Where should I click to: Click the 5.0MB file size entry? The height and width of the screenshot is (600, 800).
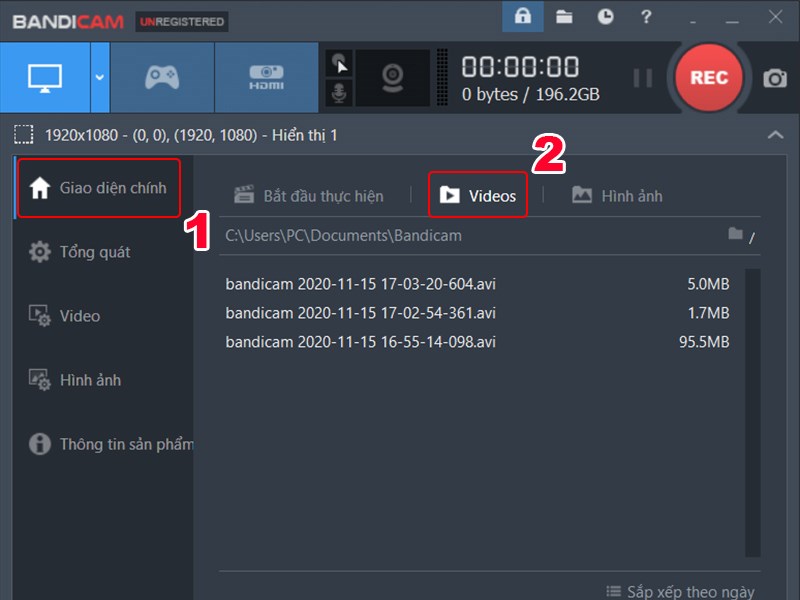pos(708,284)
